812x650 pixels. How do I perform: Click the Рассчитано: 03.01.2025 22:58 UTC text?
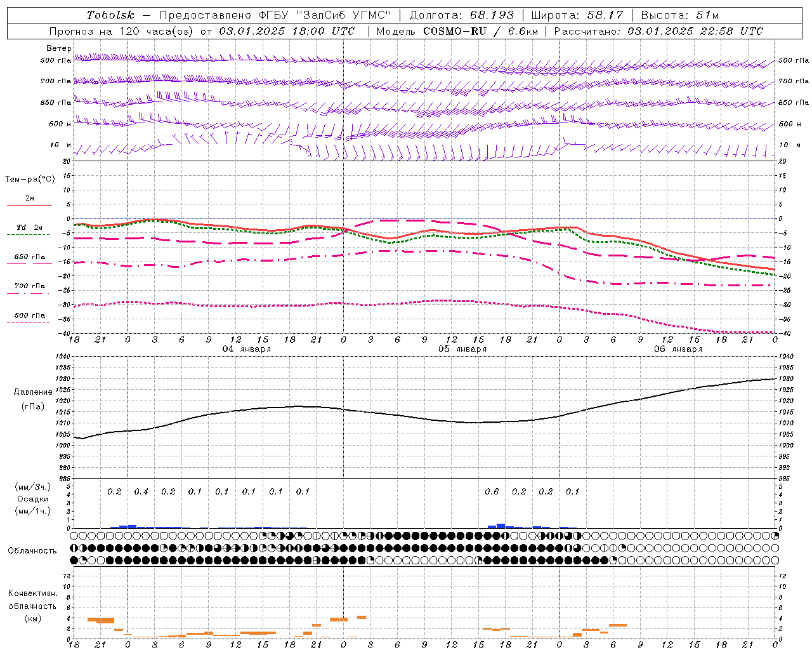(658, 31)
